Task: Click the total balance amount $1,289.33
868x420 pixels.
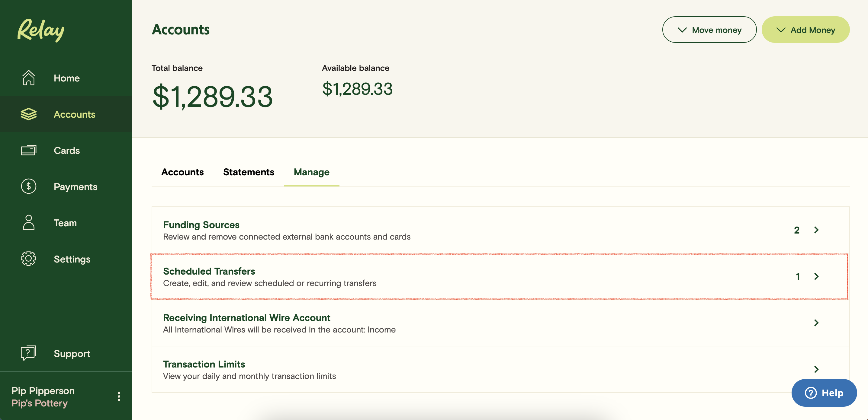Action: point(212,96)
